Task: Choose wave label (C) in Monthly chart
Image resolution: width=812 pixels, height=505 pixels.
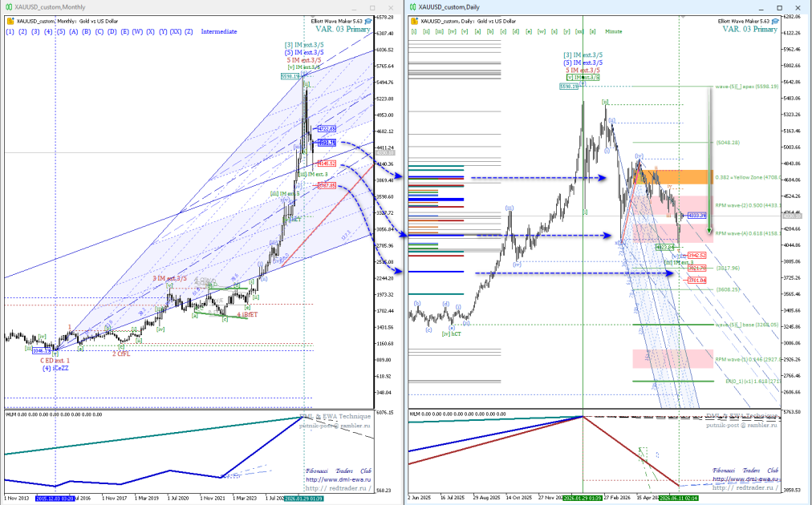Action: [x=99, y=31]
